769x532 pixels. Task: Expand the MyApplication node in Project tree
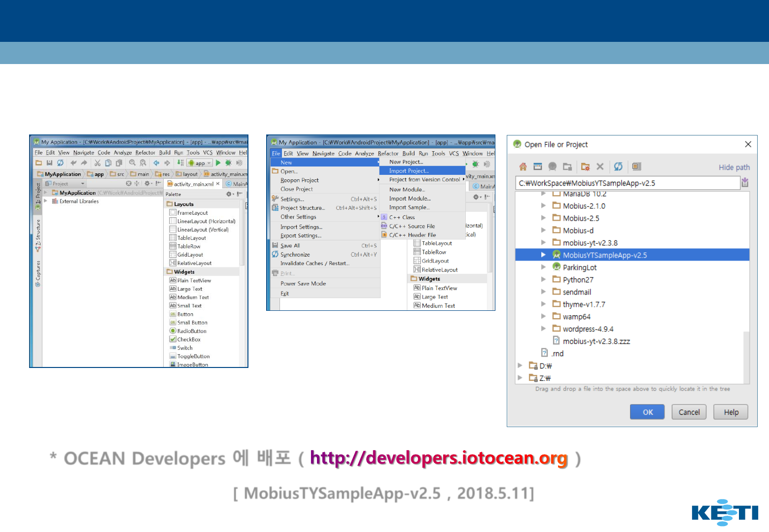(x=46, y=193)
